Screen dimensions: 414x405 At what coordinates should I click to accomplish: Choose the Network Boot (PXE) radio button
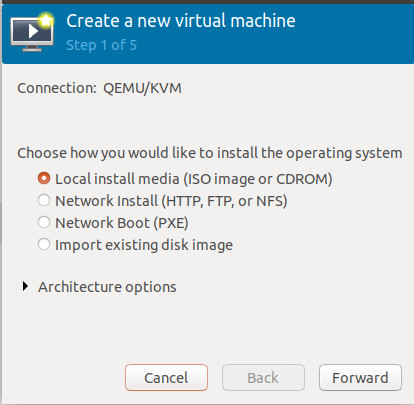click(x=44, y=222)
